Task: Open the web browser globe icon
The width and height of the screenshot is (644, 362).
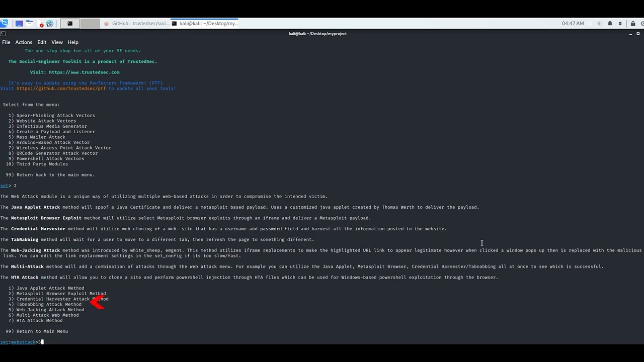Action: tap(50, 24)
